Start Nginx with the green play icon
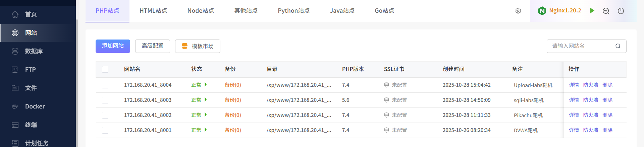This screenshot has height=147, width=644. click(592, 11)
